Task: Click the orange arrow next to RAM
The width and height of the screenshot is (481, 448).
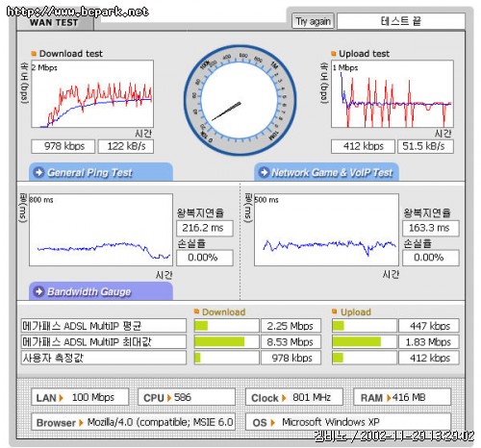Action: [389, 398]
